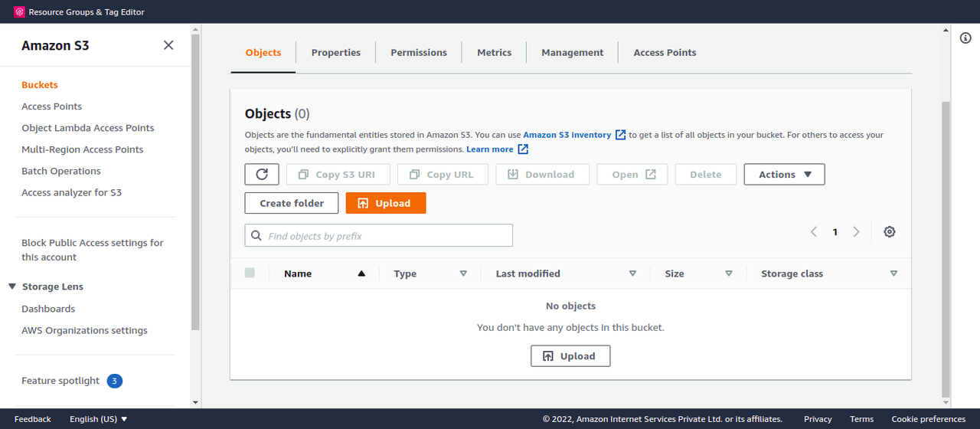This screenshot has width=980, height=429.
Task: Go to next page arrow
Action: [856, 231]
